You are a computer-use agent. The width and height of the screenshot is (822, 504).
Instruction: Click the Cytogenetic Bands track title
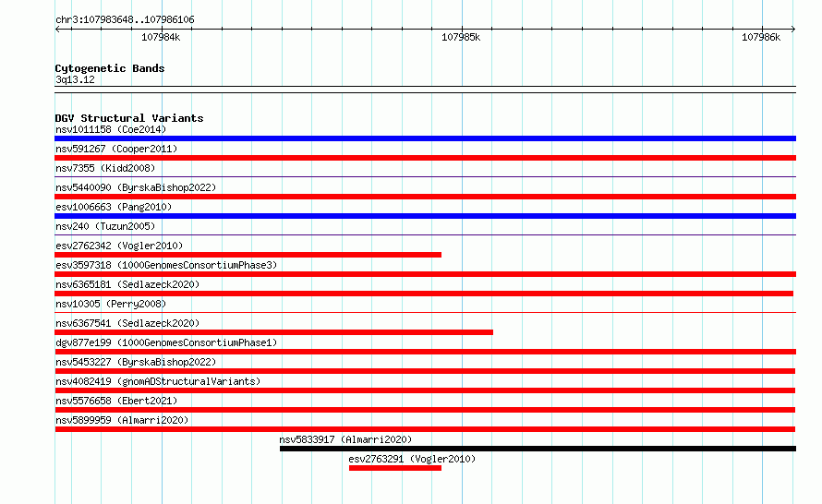pos(110,68)
